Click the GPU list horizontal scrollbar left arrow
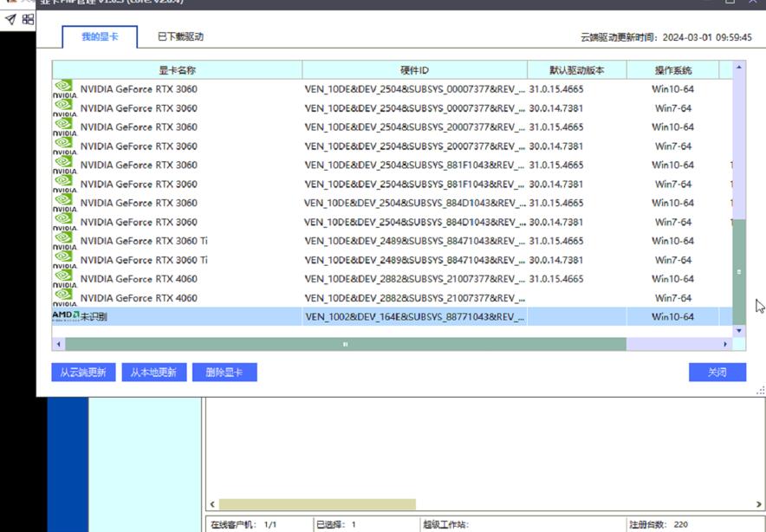The height and width of the screenshot is (532, 766). tap(59, 344)
